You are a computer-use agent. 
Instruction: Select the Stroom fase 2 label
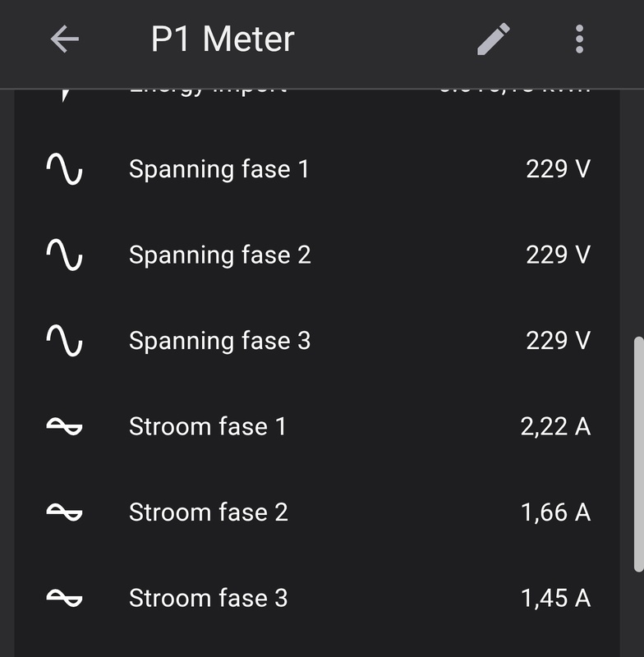[208, 512]
